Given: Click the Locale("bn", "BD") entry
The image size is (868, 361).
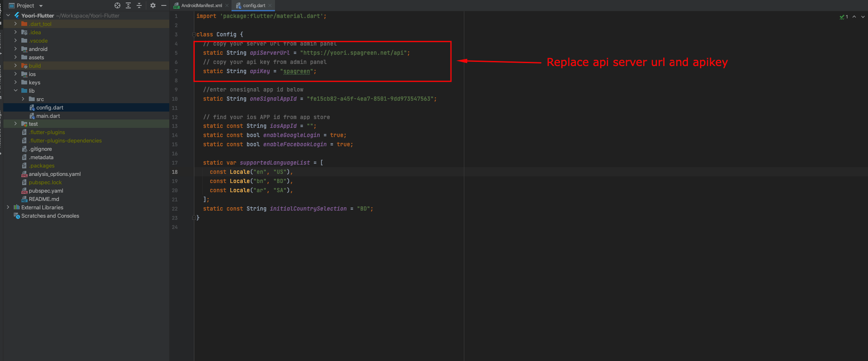Looking at the screenshot, I should (260, 181).
